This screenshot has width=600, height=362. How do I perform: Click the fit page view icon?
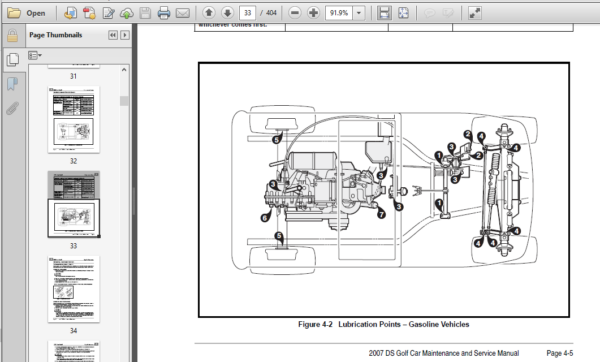coord(403,13)
